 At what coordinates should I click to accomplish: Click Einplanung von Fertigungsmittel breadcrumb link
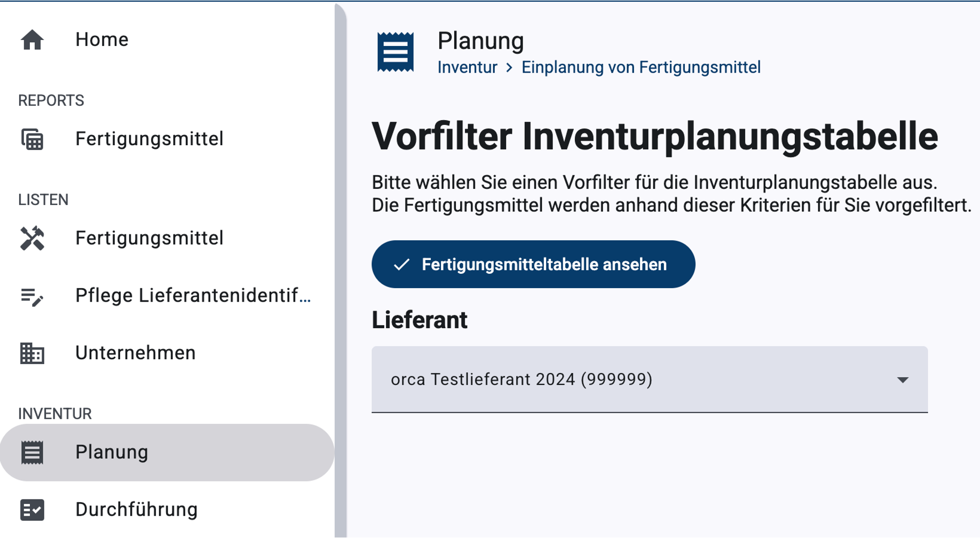(x=641, y=67)
